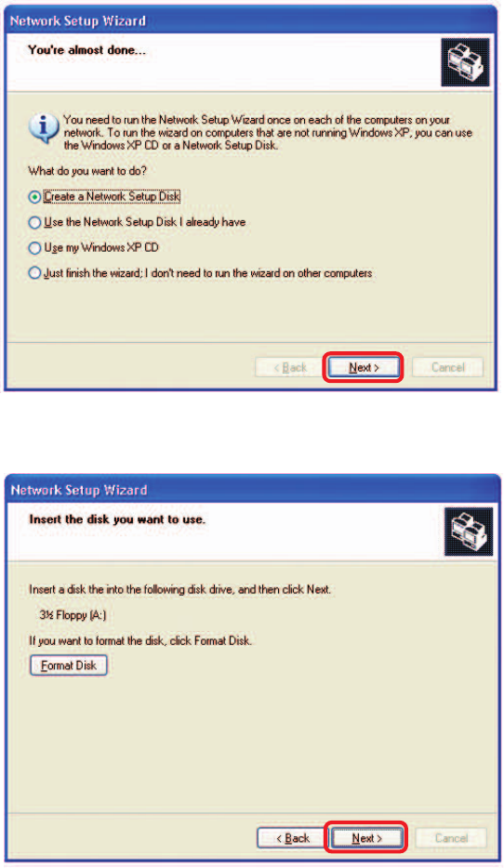504x868 pixels.
Task: Select Use my Windows XP CD option
Action: pyautogui.click(x=94, y=247)
